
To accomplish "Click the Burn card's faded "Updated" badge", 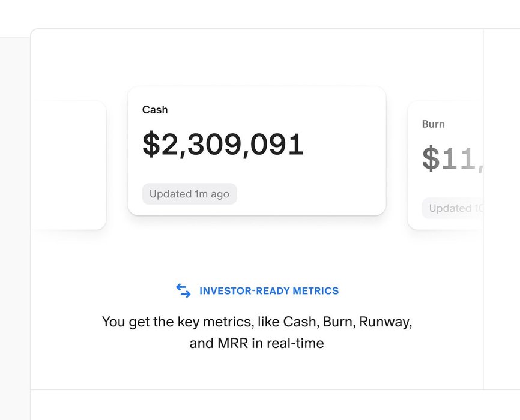I will pyautogui.click(x=452, y=208).
